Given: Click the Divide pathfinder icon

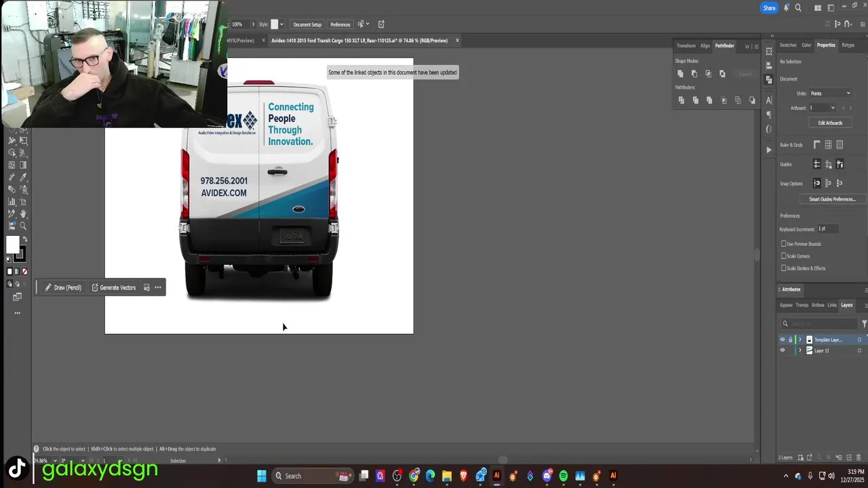Looking at the screenshot, I should coord(682,100).
